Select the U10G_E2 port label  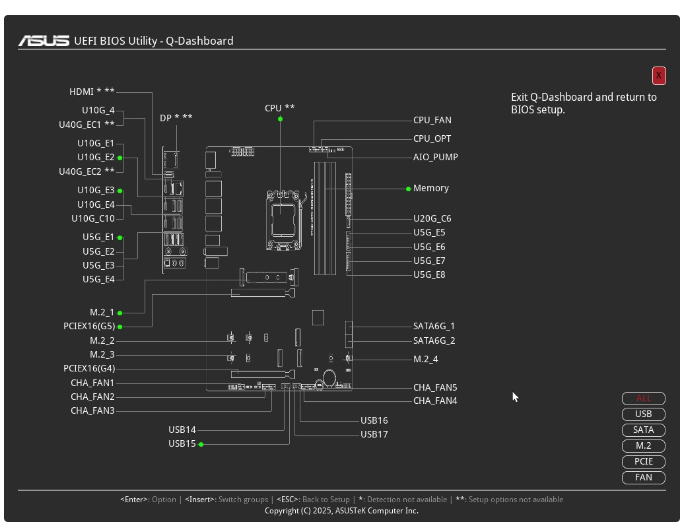pos(96,157)
